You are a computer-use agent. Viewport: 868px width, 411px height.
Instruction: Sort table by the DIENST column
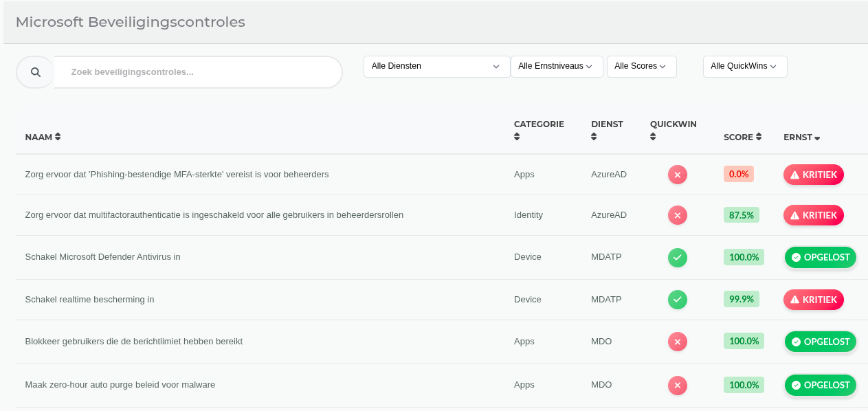coord(606,124)
